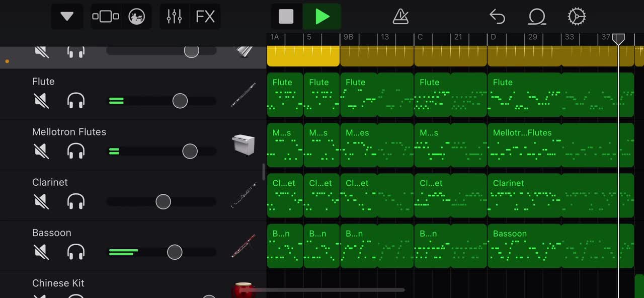Select the Cl...et region at section C
644x298 pixels.
(x=450, y=195)
